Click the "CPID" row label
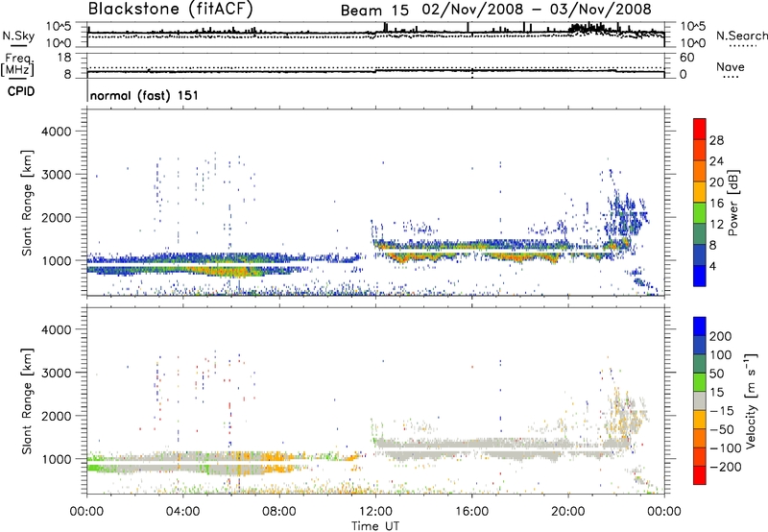This screenshot has width=768, height=532. tap(21, 91)
